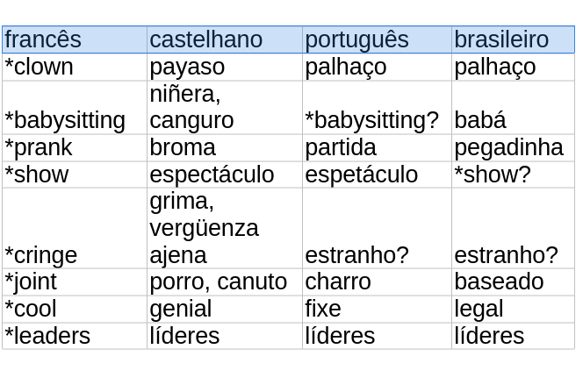Select the cell containing 'niñera, canguro'
The width and height of the screenshot is (583, 392).
click(x=225, y=108)
